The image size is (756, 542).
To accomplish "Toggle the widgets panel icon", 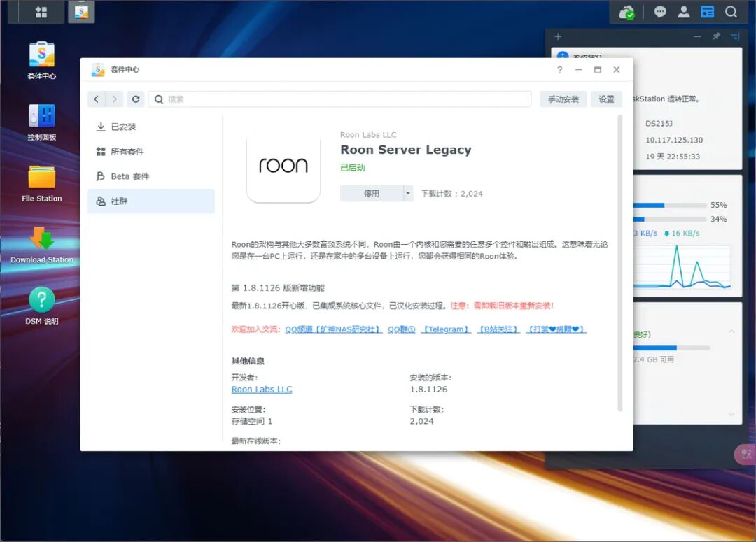I will click(707, 12).
